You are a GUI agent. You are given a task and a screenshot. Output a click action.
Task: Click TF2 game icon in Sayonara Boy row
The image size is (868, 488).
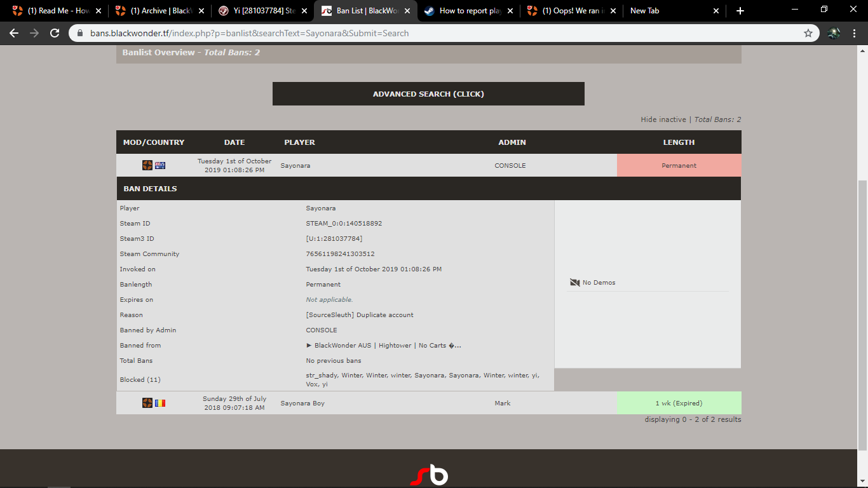click(x=147, y=403)
